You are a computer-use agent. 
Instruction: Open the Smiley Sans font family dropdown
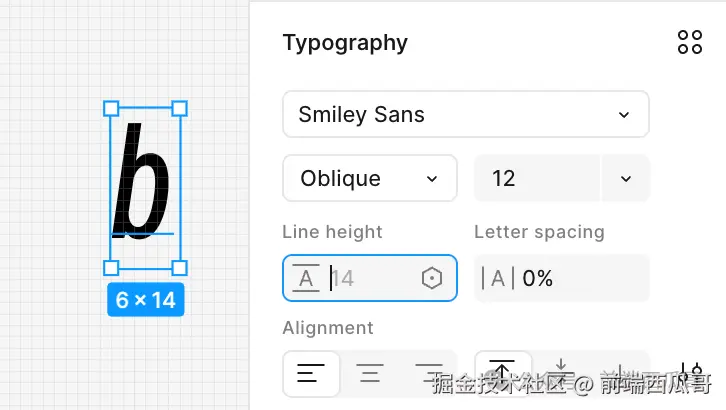(x=465, y=114)
